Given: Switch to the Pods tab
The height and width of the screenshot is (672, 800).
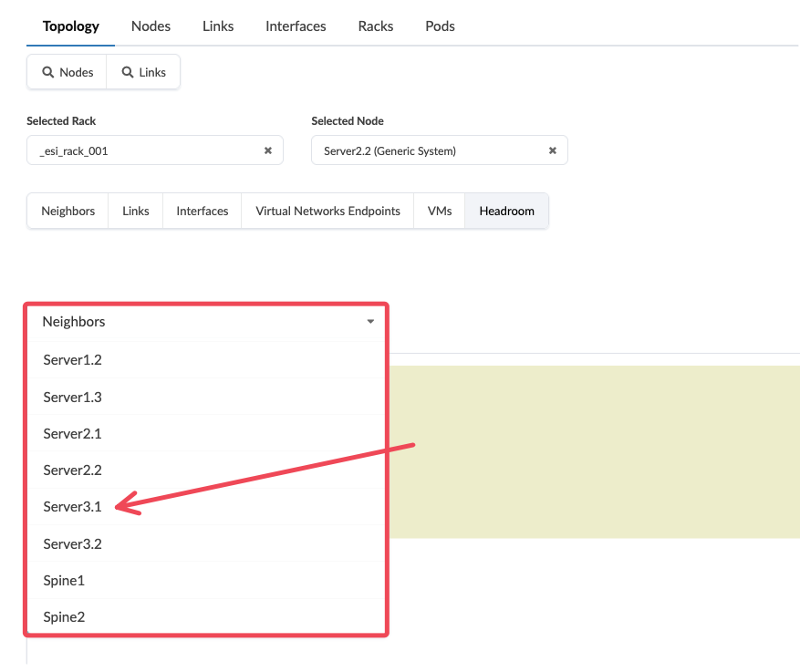Looking at the screenshot, I should pyautogui.click(x=440, y=26).
